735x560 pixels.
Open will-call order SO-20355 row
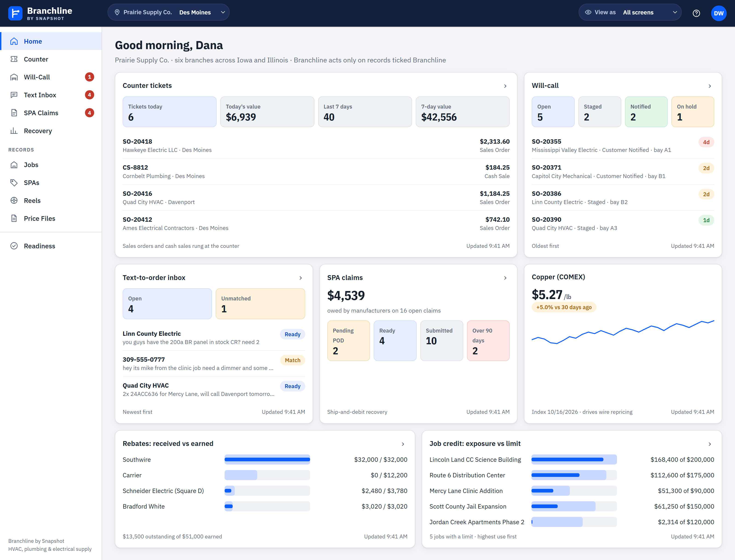coord(623,146)
